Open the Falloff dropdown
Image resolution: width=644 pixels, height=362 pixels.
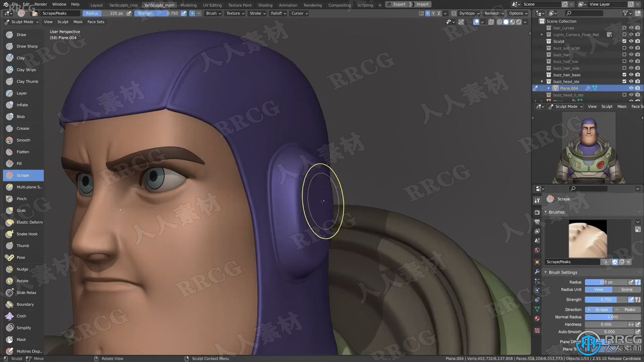point(278,13)
